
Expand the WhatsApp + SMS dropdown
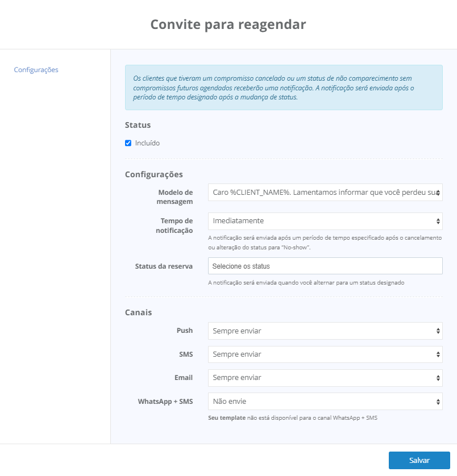click(x=325, y=402)
